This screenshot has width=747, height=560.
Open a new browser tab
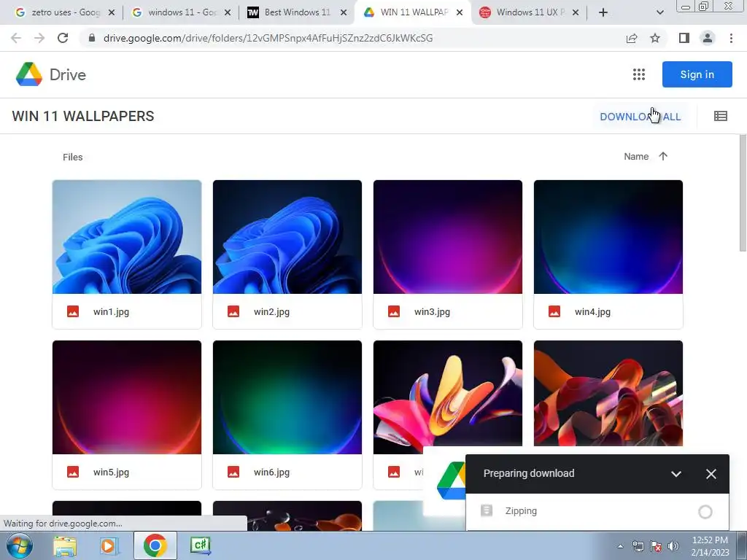point(603,12)
